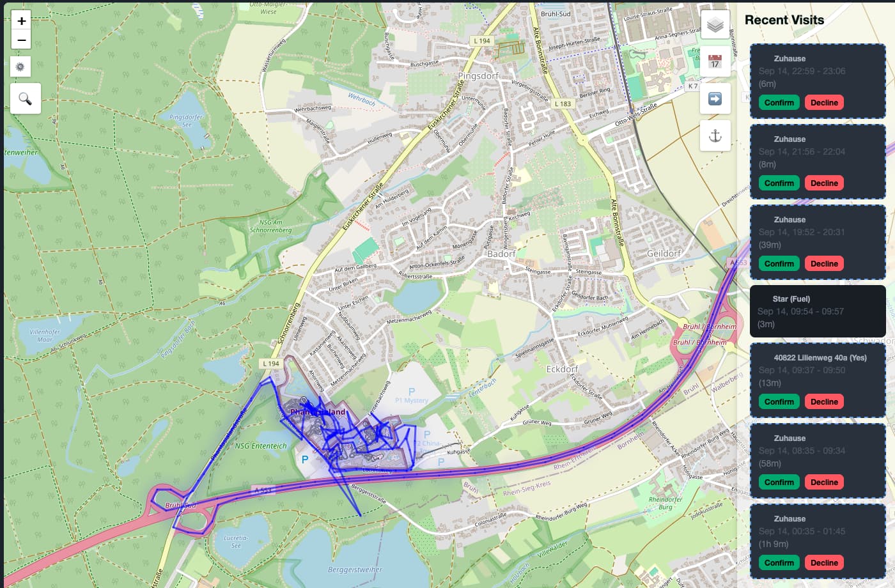The width and height of the screenshot is (895, 588).
Task: Click the anchor icon button
Action: pyautogui.click(x=715, y=135)
